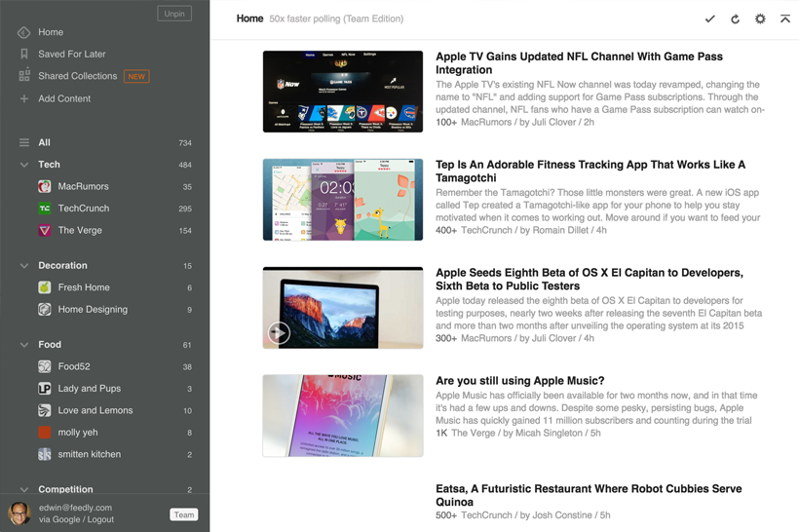Viewport: 799px width, 532px height.
Task: Click the All feeds hamburger icon
Action: (24, 142)
